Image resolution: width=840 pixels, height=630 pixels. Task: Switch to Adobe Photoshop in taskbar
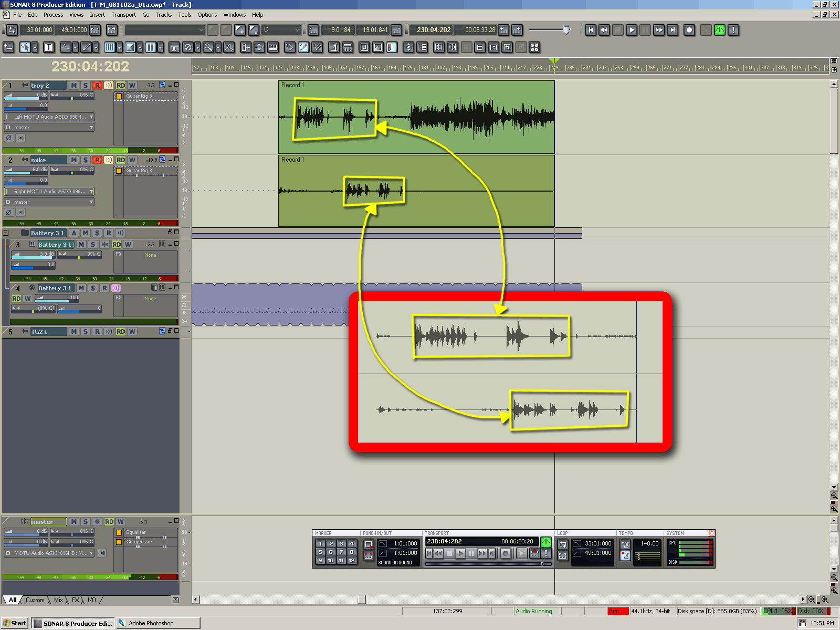pos(157,623)
